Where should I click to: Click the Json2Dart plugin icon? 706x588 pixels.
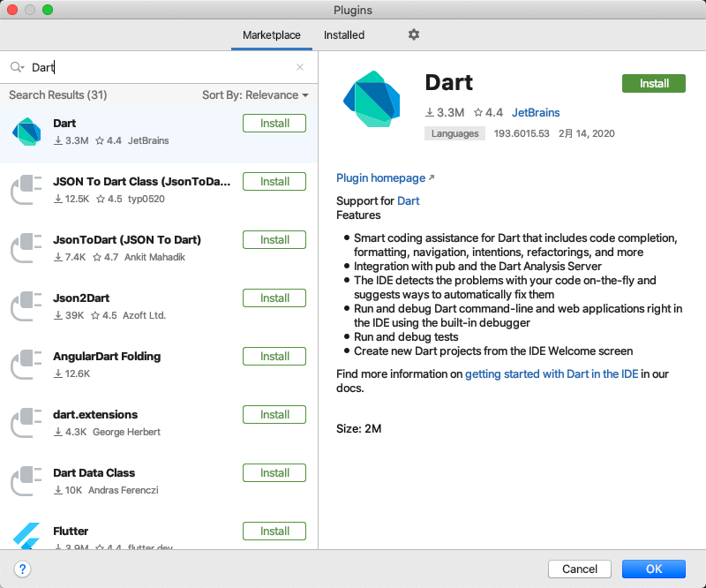(x=26, y=306)
